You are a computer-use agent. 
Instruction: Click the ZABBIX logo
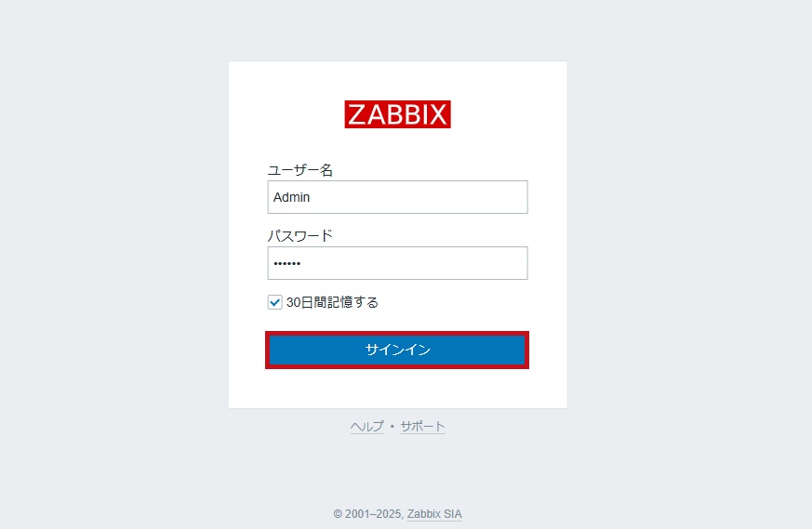point(397,114)
